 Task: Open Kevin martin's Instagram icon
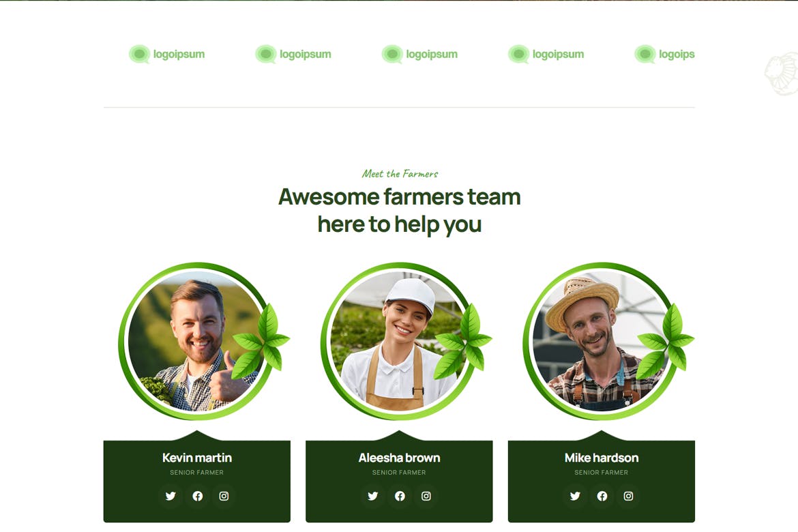[x=224, y=496]
